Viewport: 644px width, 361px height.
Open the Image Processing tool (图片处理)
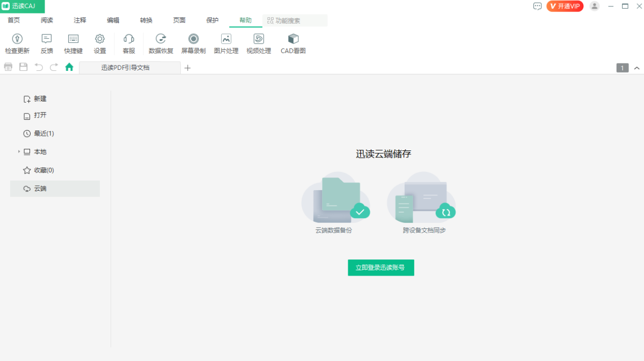(226, 39)
